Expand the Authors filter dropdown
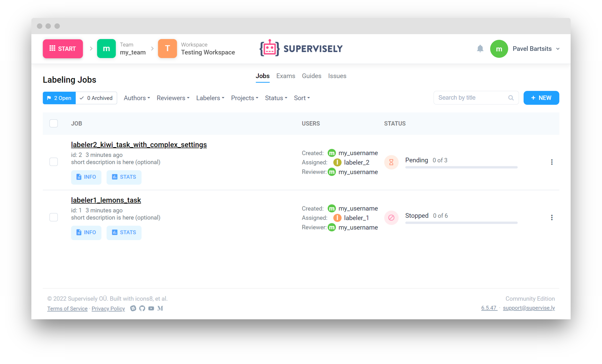Screen dimensions: 602x364 (137, 98)
